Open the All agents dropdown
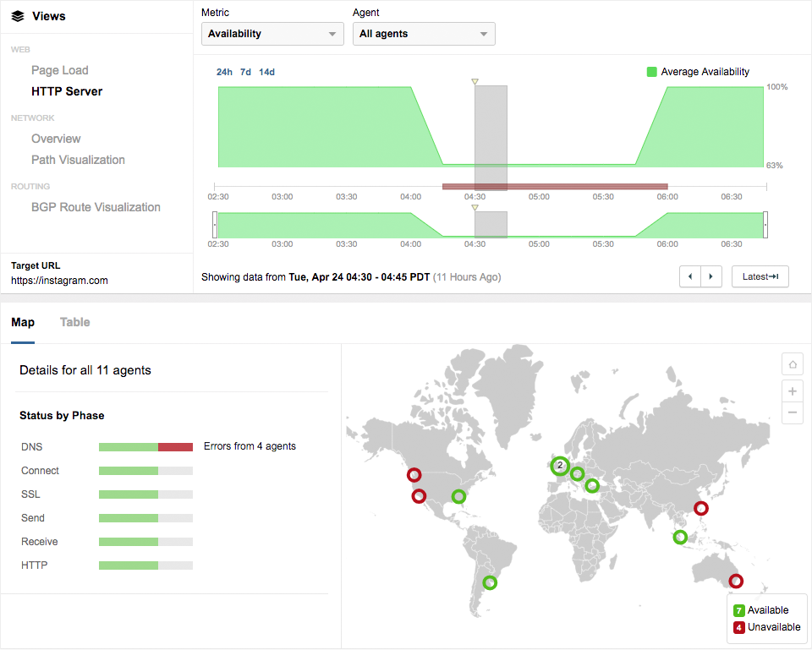This screenshot has width=812, height=650. point(424,34)
